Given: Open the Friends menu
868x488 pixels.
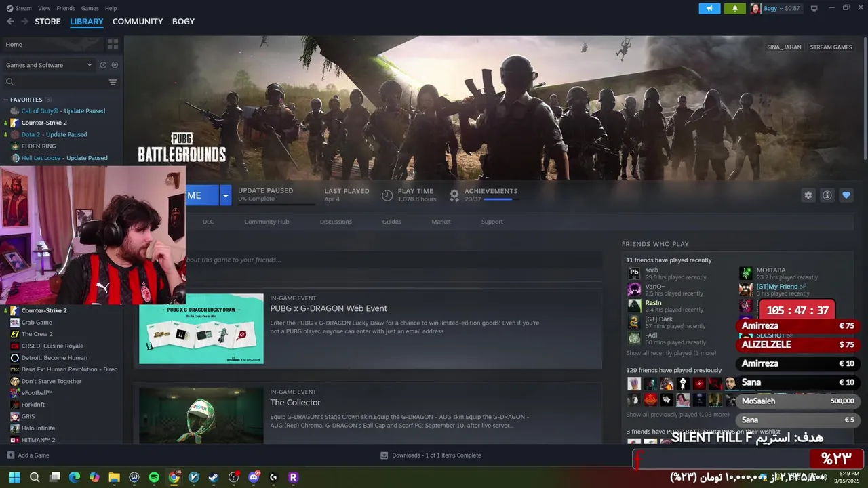Looking at the screenshot, I should [66, 8].
